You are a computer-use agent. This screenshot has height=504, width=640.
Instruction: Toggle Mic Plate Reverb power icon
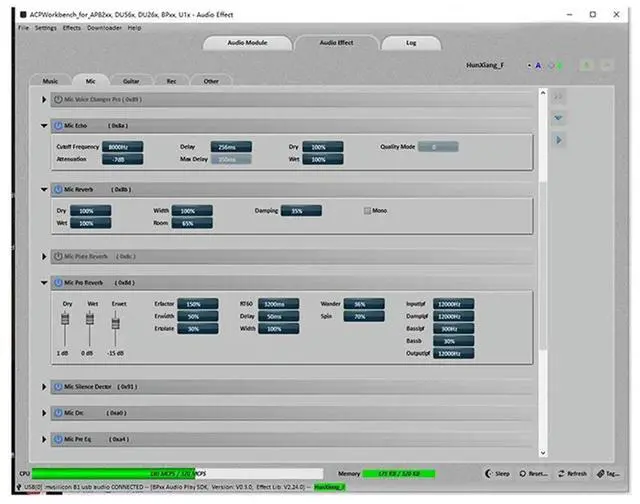pyautogui.click(x=58, y=256)
